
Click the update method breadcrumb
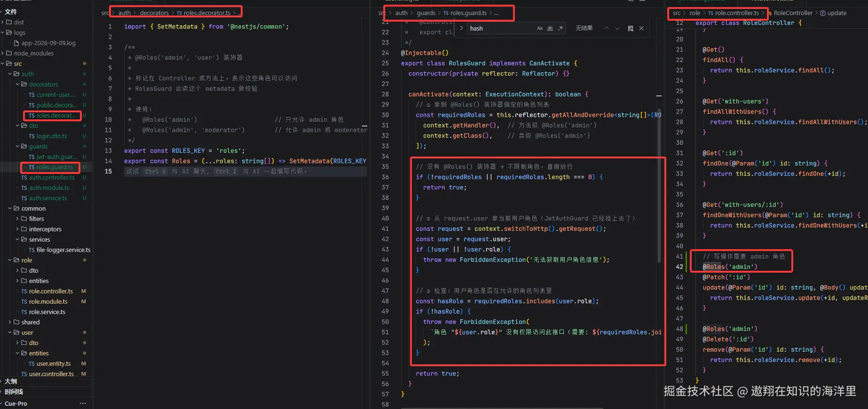(x=833, y=13)
